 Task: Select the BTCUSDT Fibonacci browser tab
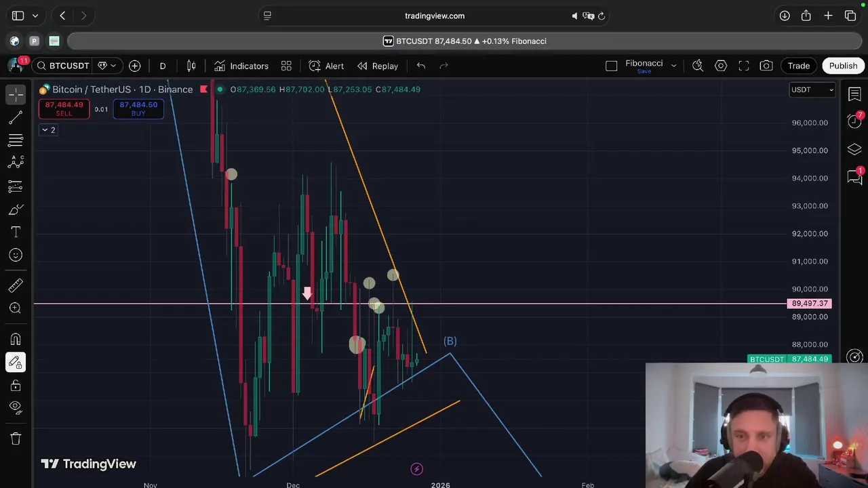(465, 41)
